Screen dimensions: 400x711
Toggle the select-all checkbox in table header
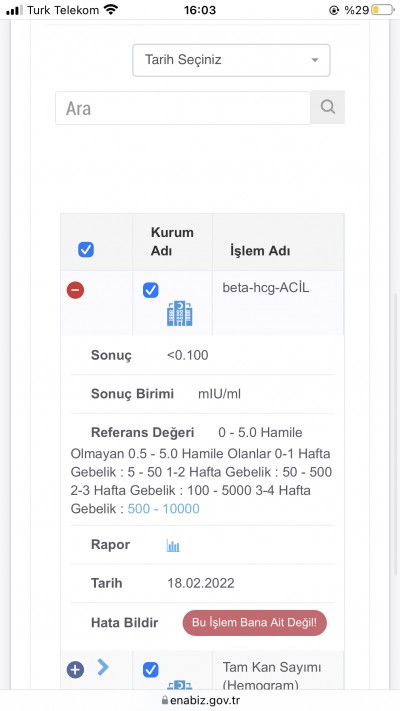coord(86,249)
